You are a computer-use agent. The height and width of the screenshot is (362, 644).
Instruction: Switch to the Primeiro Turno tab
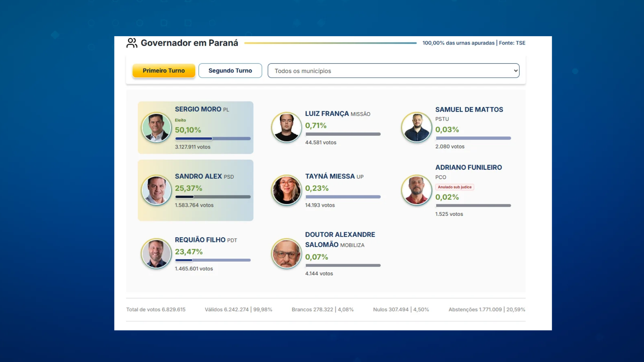(x=164, y=71)
